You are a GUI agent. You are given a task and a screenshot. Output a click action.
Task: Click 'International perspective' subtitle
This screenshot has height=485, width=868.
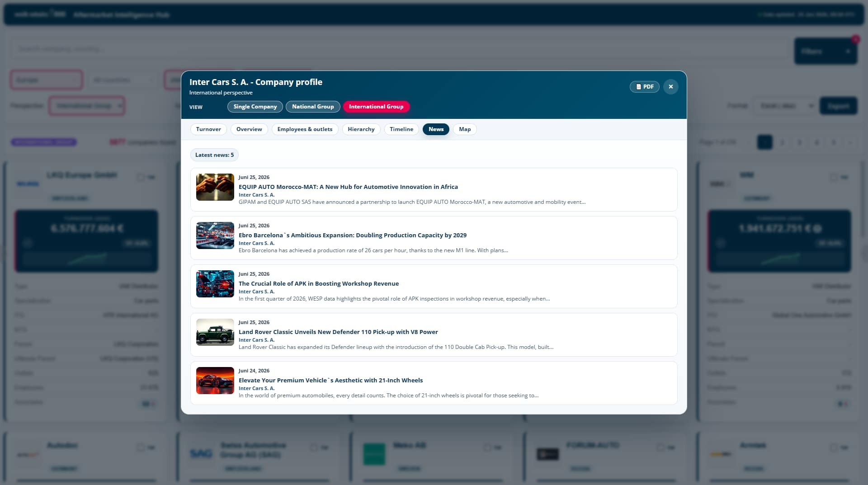pos(221,93)
